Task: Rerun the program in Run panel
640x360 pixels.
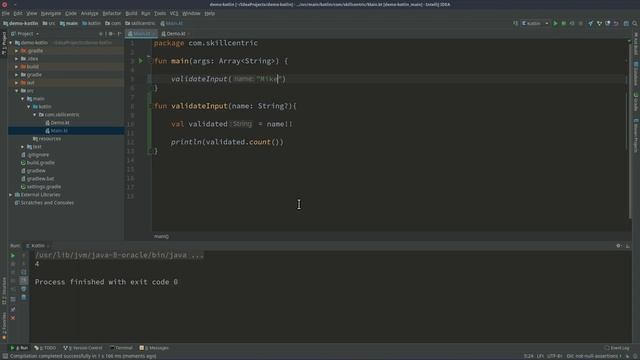Action: (x=13, y=256)
